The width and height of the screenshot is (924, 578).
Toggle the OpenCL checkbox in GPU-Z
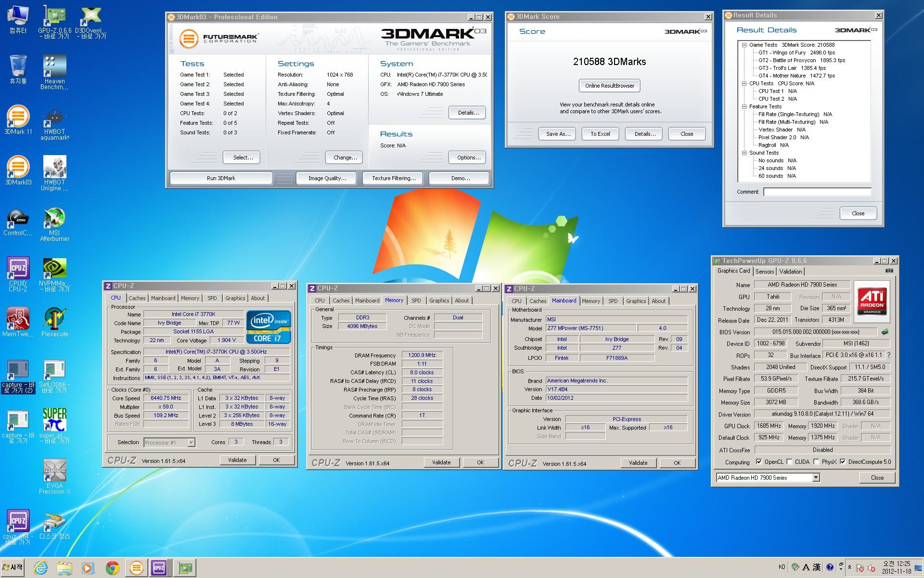759,461
